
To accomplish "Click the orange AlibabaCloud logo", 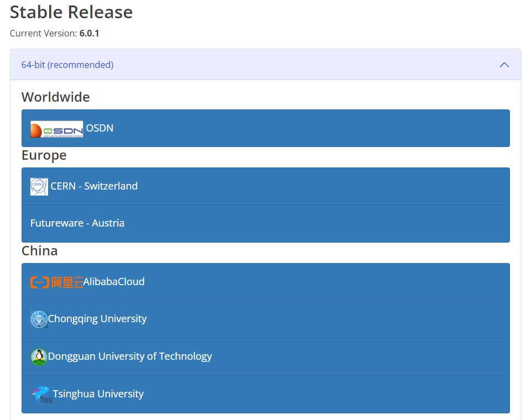I will click(x=56, y=282).
